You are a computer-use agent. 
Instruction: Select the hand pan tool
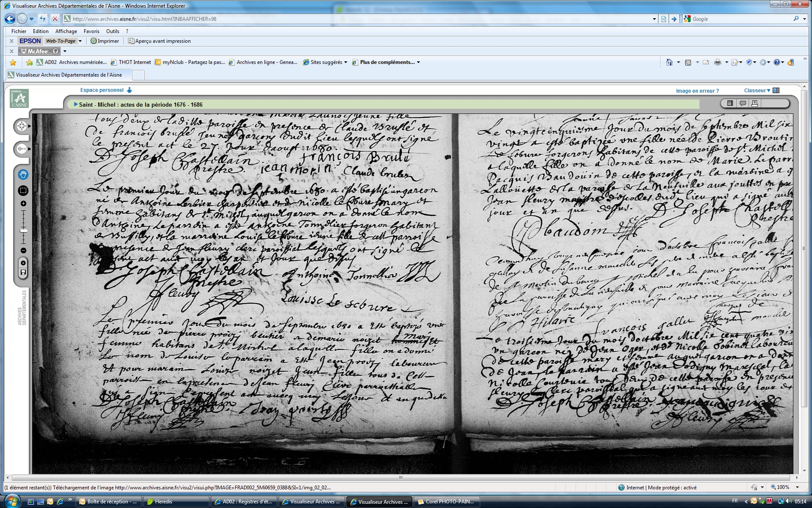(x=23, y=174)
